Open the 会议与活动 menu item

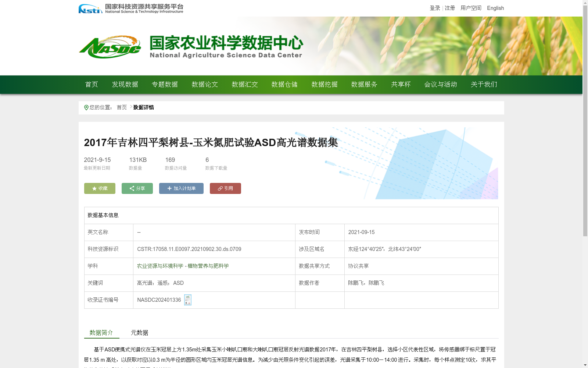(441, 85)
